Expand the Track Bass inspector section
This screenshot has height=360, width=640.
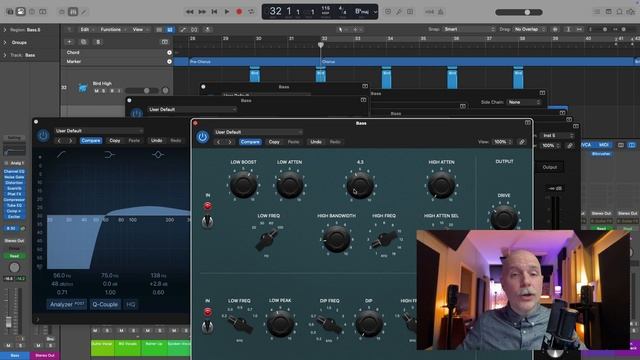[5, 55]
